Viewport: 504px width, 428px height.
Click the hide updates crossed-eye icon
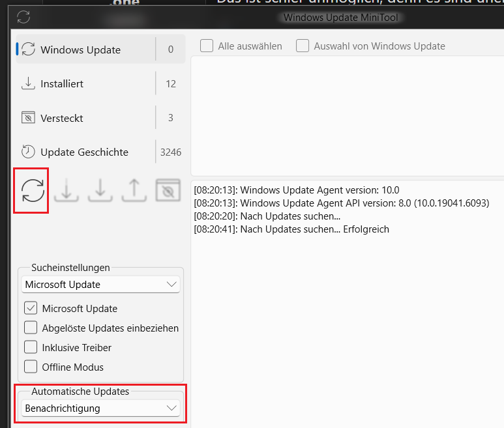coord(168,191)
